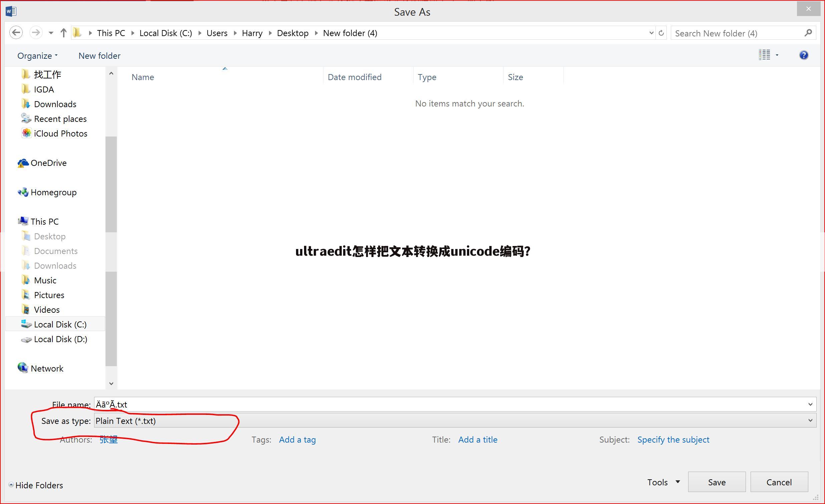
Task: Select Homegroup in the navigation pane
Action: point(54,192)
